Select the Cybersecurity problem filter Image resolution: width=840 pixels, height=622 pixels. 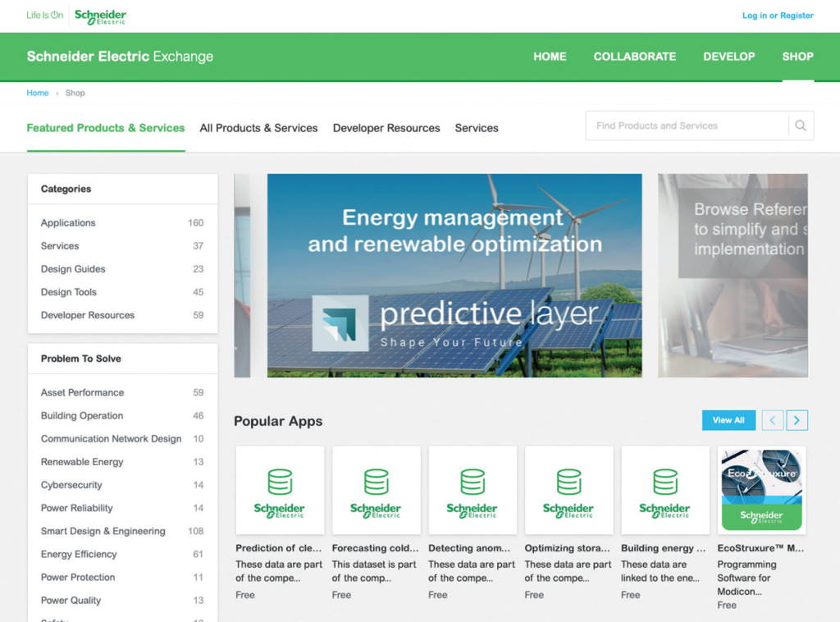click(x=71, y=485)
